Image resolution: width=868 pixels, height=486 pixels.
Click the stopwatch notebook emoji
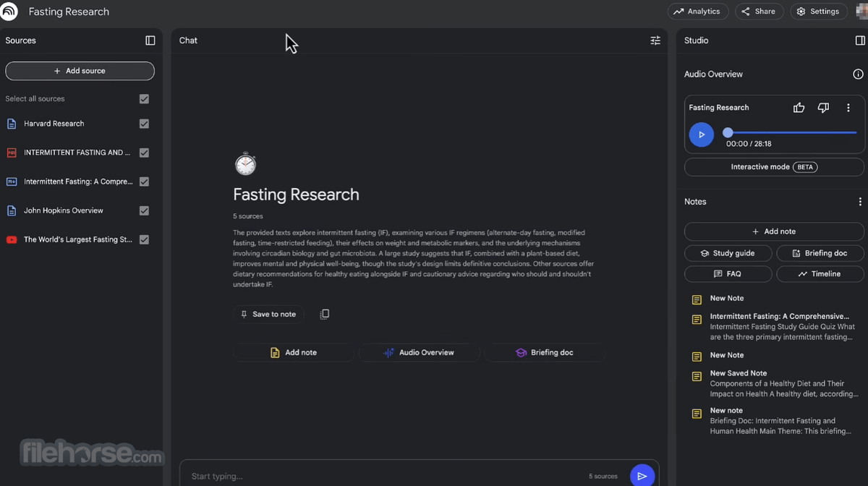tap(245, 164)
